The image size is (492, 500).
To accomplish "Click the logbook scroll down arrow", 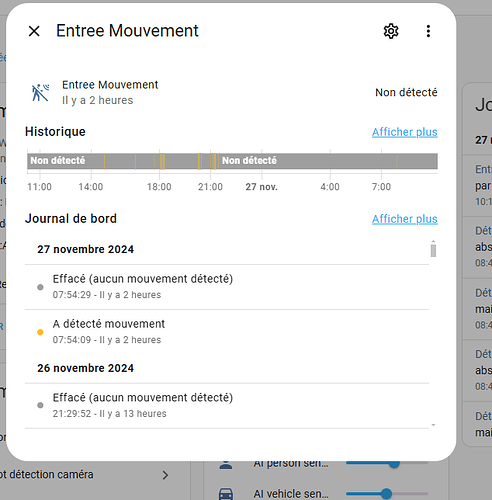I will pyautogui.click(x=433, y=425).
